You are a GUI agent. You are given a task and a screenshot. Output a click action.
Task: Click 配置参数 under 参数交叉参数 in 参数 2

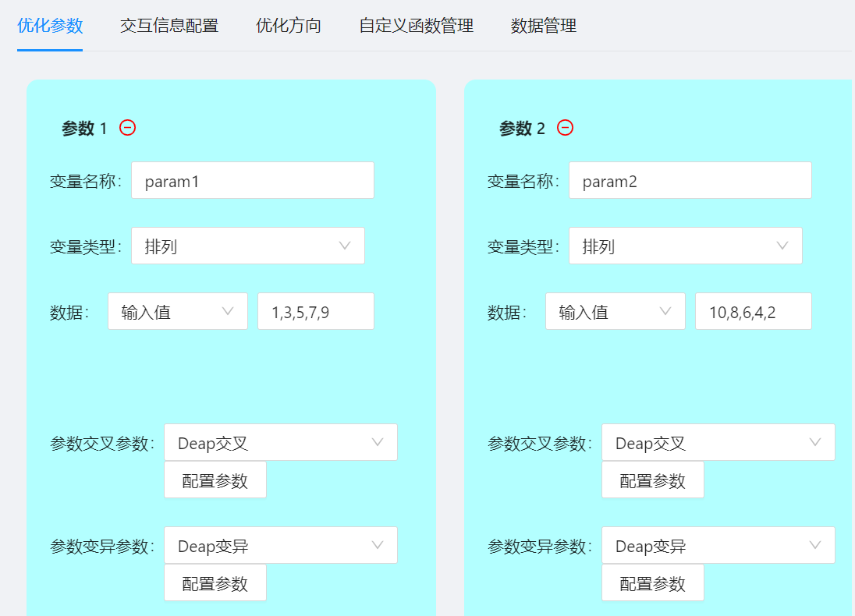coord(653,480)
